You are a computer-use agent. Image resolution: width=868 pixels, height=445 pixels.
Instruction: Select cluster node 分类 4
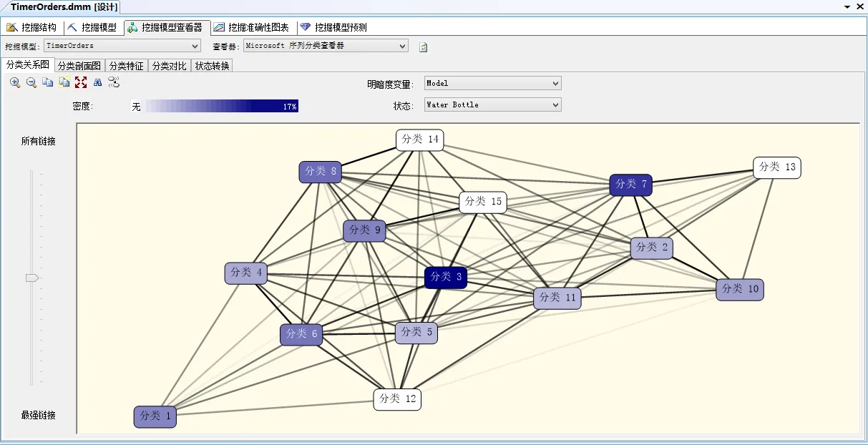[x=245, y=273]
